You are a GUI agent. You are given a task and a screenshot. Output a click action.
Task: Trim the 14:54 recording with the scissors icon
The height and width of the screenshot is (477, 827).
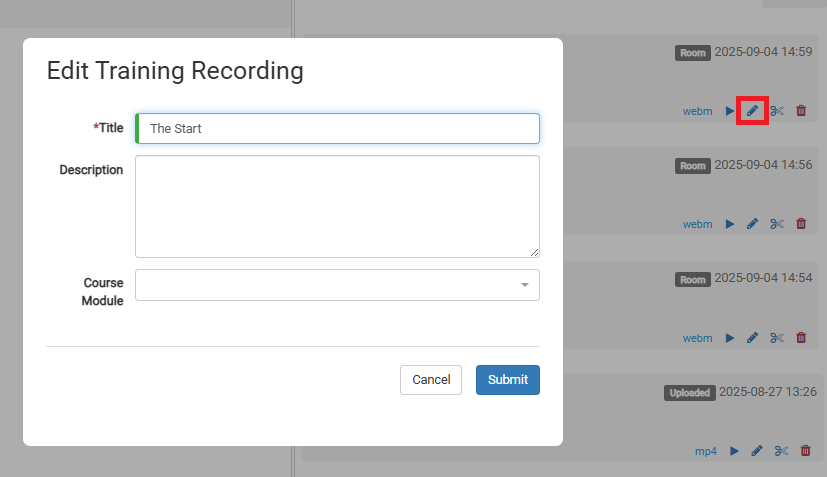pos(777,338)
